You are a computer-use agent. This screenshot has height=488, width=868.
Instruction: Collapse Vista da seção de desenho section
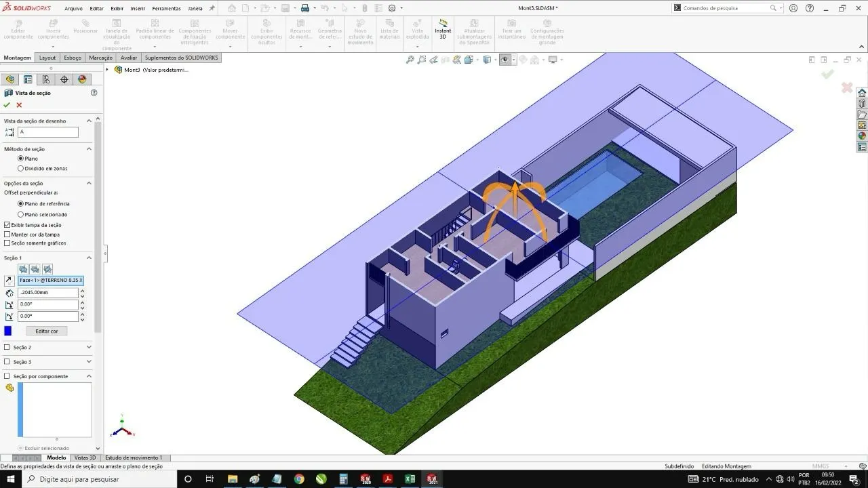pos(89,121)
